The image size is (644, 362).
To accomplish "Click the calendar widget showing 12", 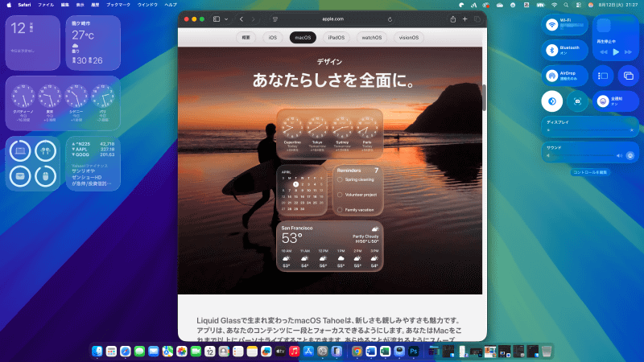I will pyautogui.click(x=32, y=43).
